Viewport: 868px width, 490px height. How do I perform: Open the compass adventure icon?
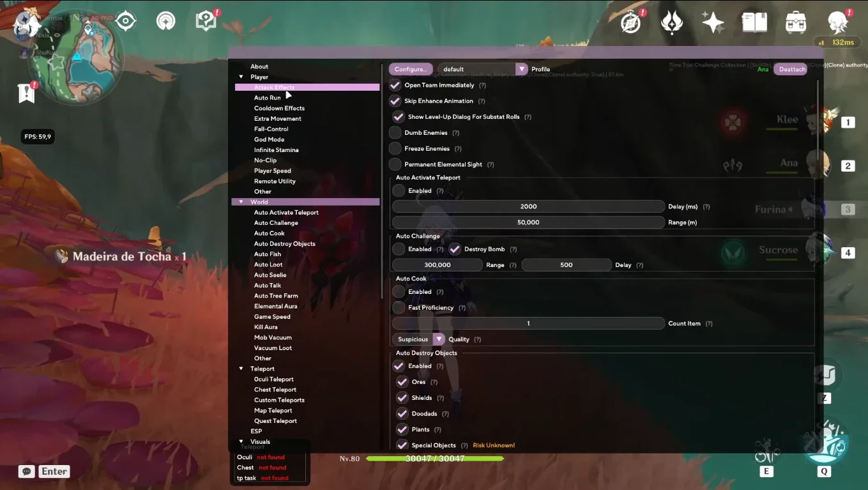point(631,22)
